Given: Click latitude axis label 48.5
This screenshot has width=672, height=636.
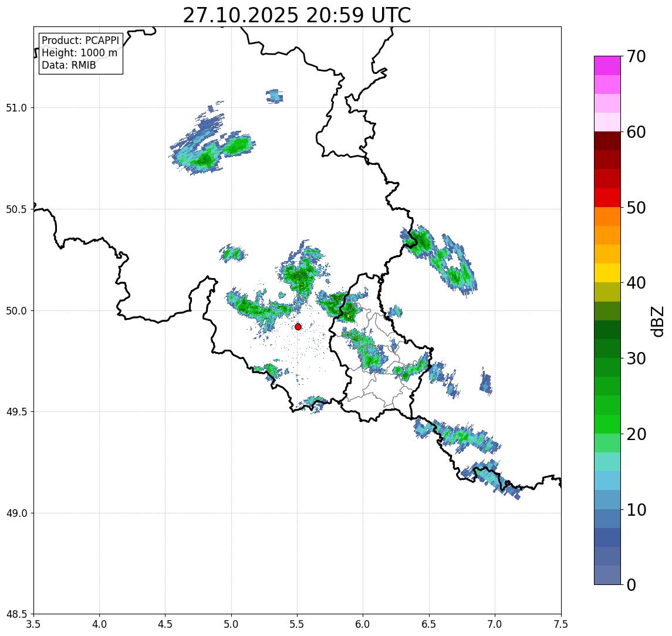Looking at the screenshot, I should point(16,614).
